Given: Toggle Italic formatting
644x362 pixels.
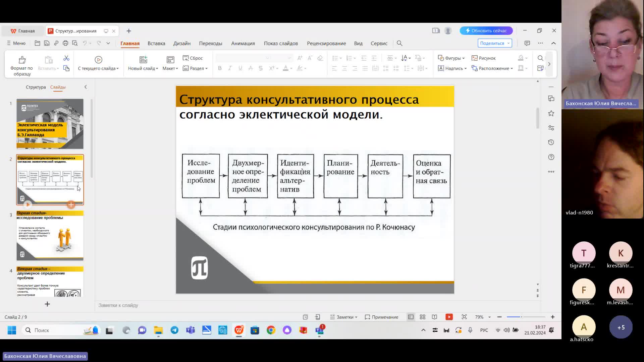Looking at the screenshot, I should tap(230, 68).
